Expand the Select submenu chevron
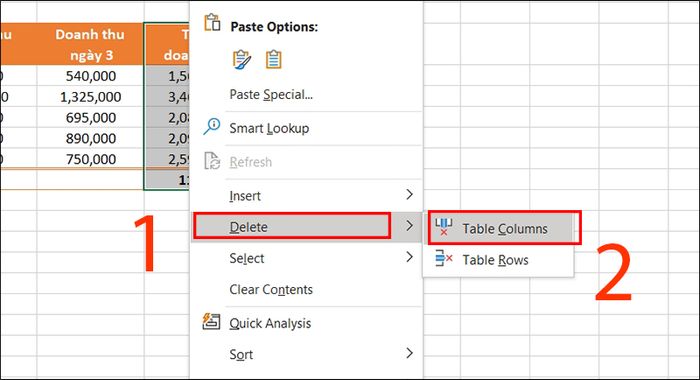The height and width of the screenshot is (380, 700). pyautogui.click(x=409, y=257)
